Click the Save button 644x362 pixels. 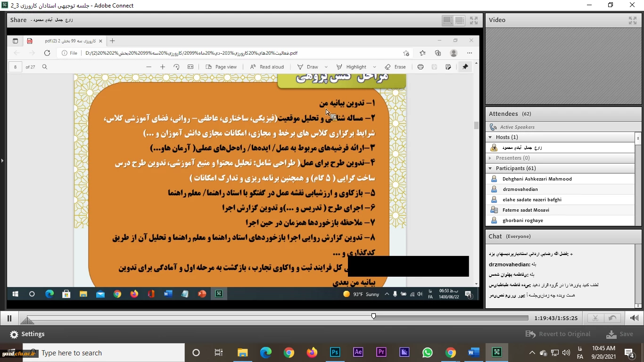click(x=620, y=334)
